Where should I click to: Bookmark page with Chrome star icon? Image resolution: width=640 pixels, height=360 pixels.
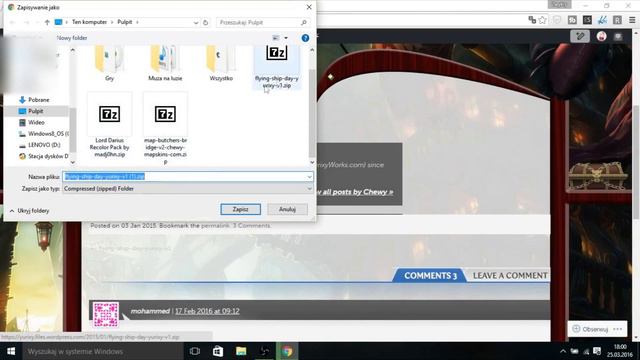click(542, 20)
